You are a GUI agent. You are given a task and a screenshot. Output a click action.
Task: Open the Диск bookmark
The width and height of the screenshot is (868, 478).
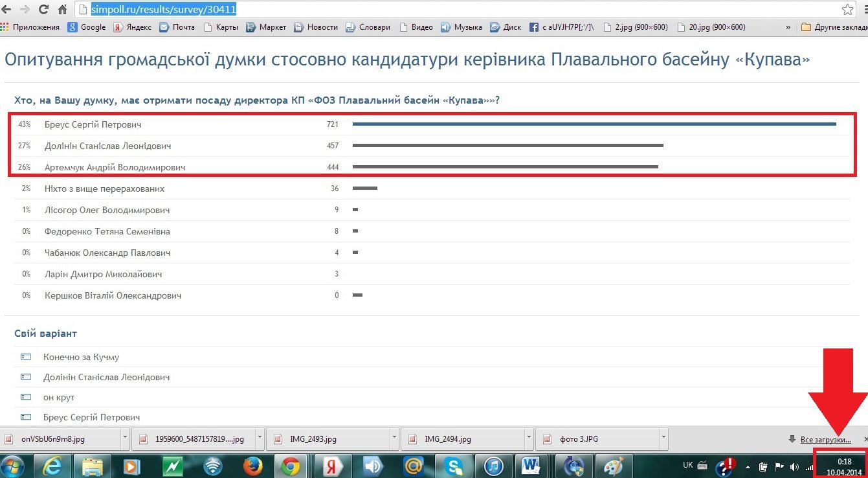505,27
